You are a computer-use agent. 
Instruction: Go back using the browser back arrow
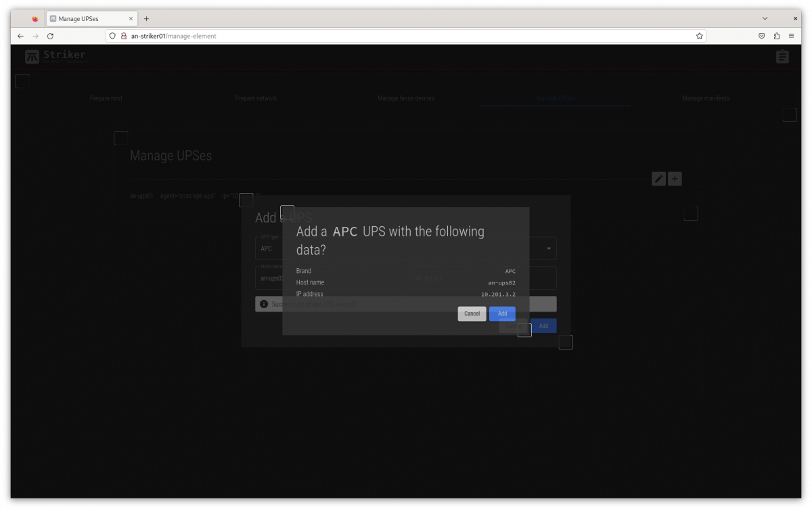[20, 36]
